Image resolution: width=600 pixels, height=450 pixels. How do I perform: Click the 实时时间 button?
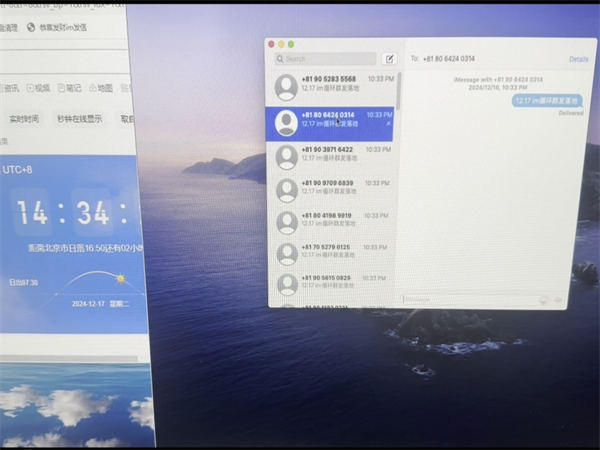23,119
